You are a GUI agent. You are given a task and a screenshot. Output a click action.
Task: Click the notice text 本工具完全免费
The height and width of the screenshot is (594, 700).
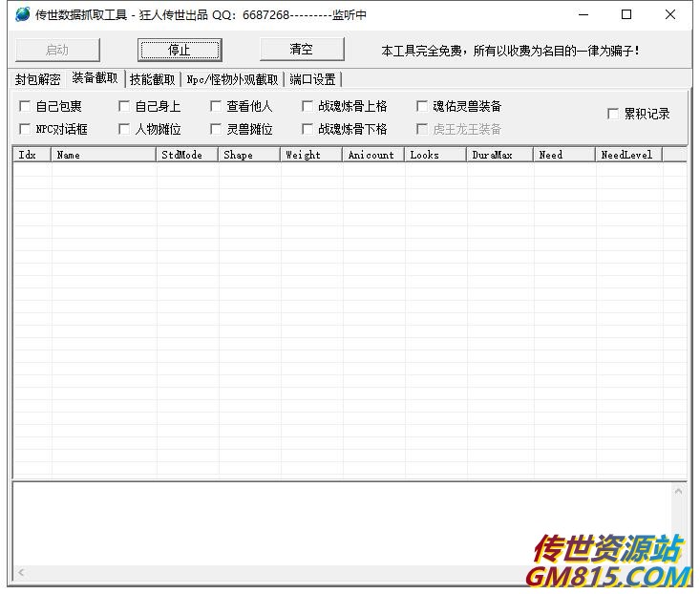421,51
